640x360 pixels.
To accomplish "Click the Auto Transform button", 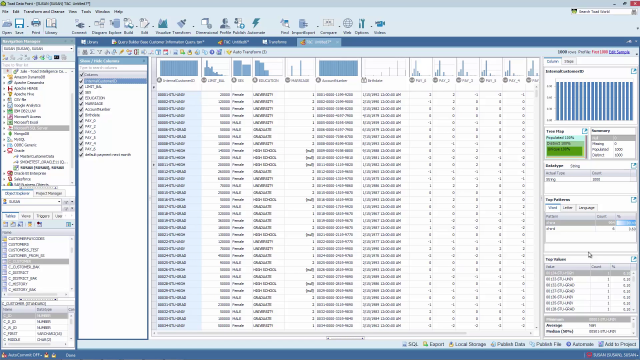I will click(x=247, y=52).
